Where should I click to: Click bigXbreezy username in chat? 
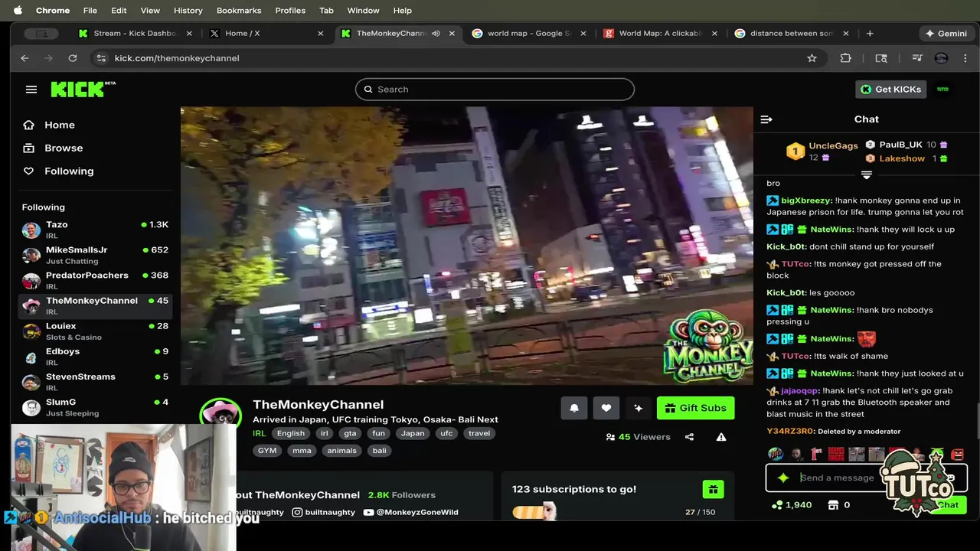coord(806,201)
